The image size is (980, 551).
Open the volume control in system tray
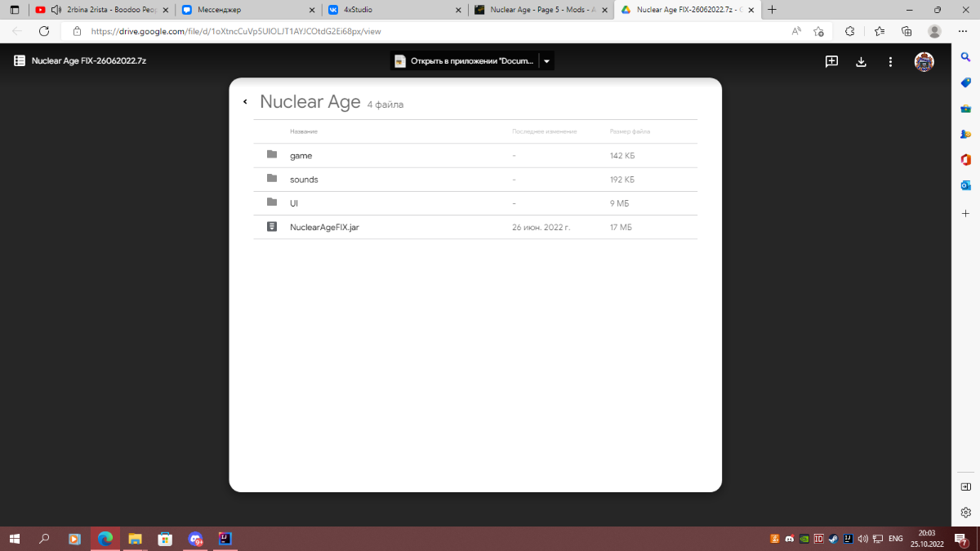pyautogui.click(x=863, y=539)
